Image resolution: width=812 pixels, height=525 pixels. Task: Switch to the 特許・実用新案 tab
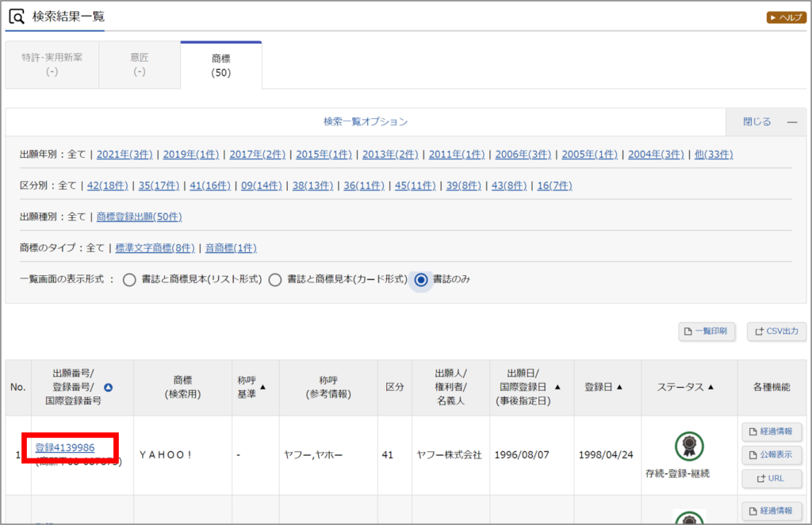[52, 65]
